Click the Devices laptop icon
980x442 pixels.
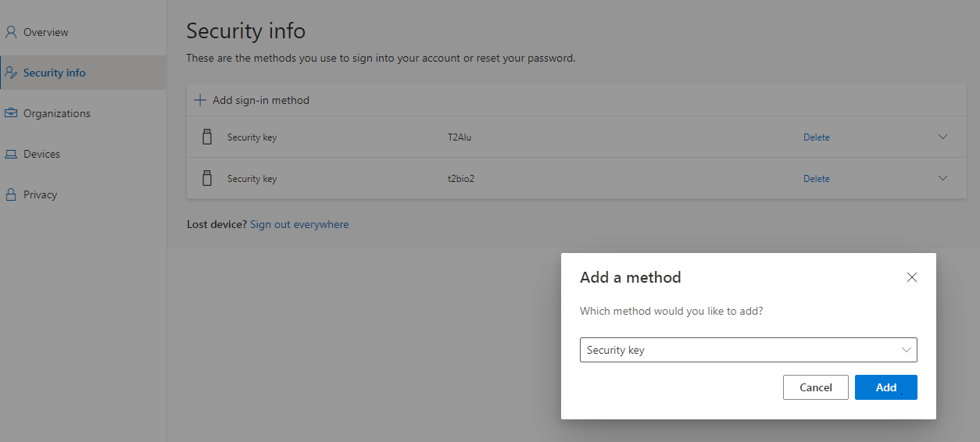tap(11, 154)
